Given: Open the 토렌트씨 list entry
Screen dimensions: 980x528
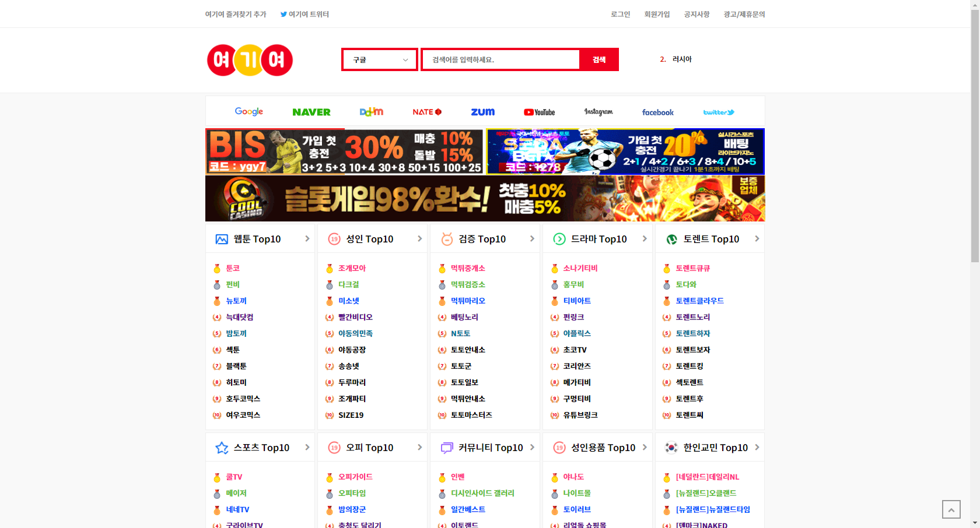Looking at the screenshot, I should pos(689,415).
